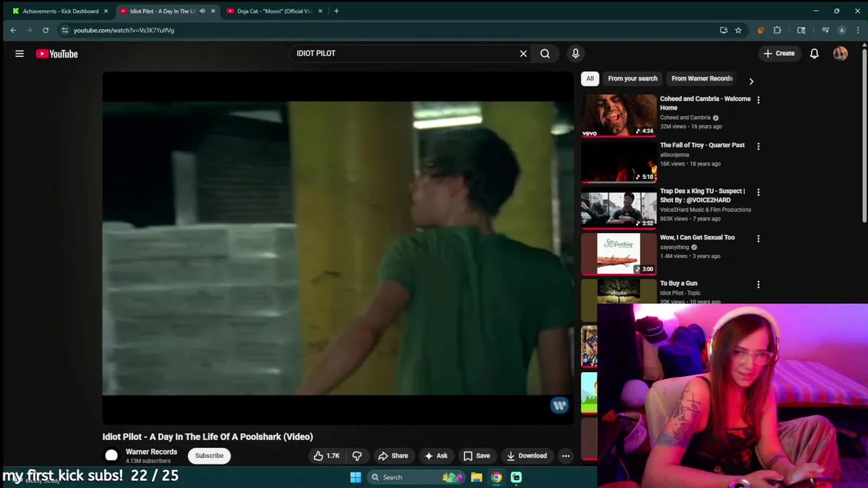Click the browser address bar URL
868x488 pixels.
pyautogui.click(x=124, y=30)
